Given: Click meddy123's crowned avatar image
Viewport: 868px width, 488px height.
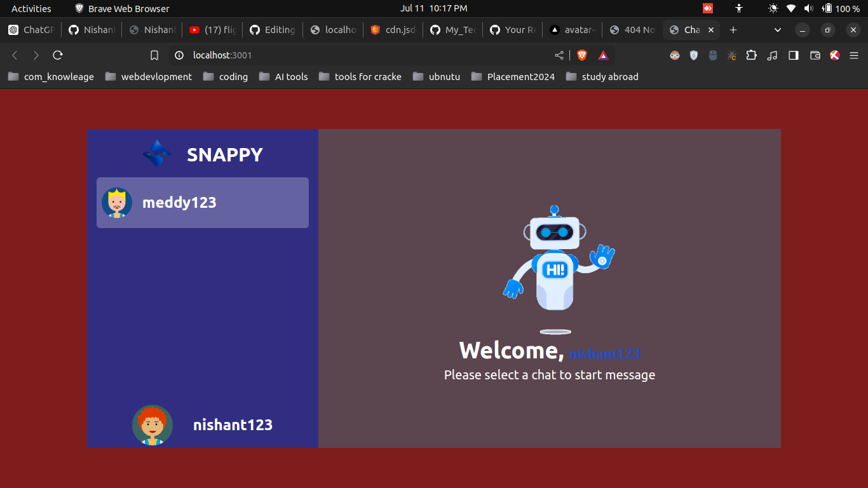Looking at the screenshot, I should point(117,203).
